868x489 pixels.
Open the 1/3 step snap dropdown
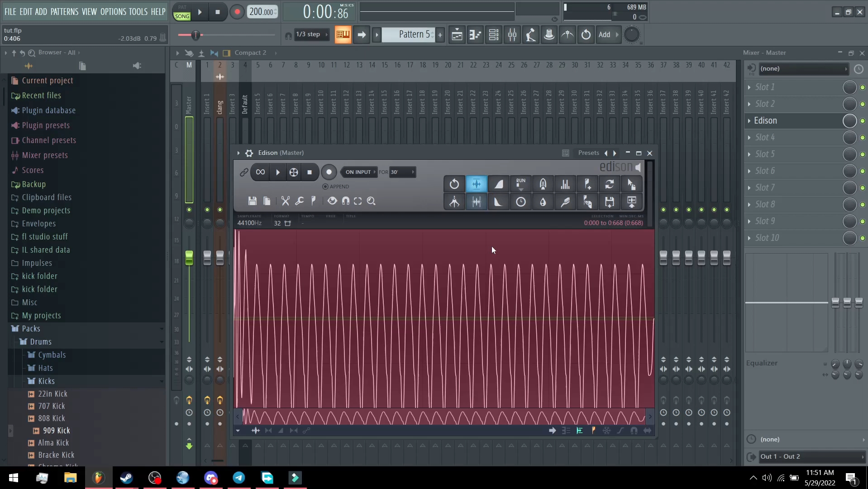tap(311, 34)
